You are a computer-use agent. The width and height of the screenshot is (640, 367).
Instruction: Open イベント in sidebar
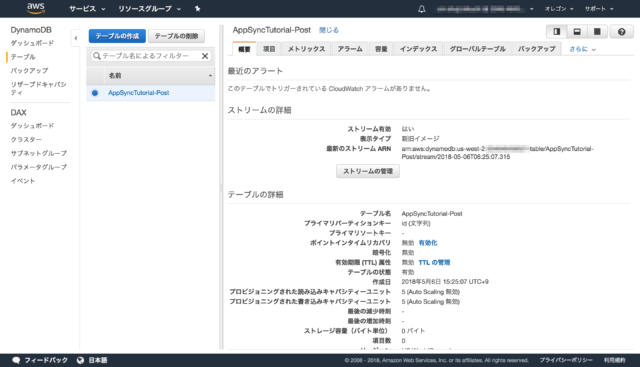click(x=23, y=181)
